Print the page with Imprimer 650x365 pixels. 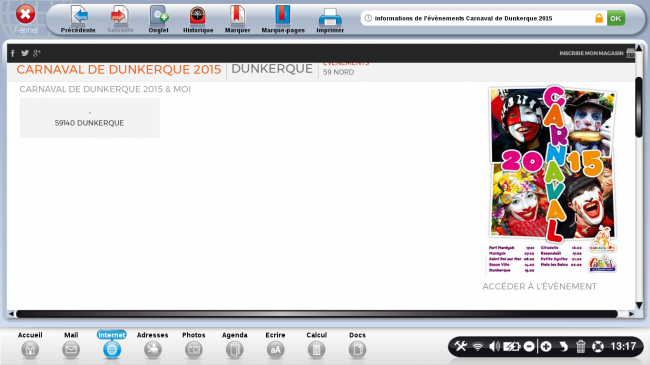coord(330,19)
